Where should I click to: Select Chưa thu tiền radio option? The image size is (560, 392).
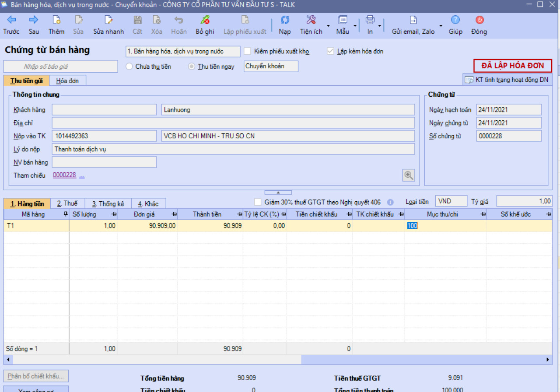coord(129,66)
